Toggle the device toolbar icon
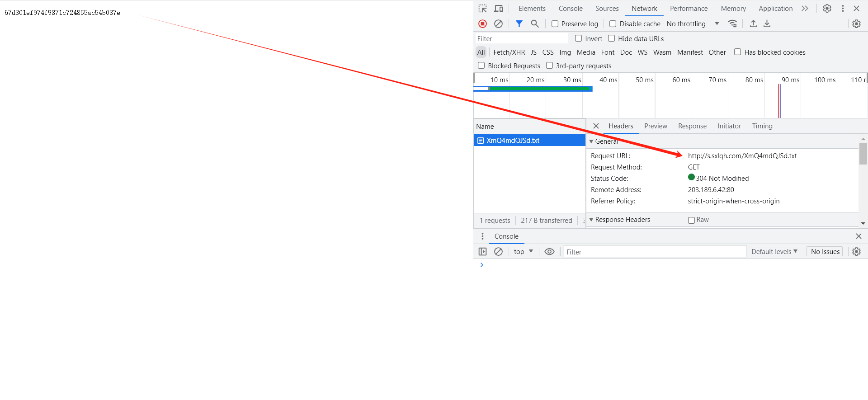The image size is (868, 400). (499, 9)
